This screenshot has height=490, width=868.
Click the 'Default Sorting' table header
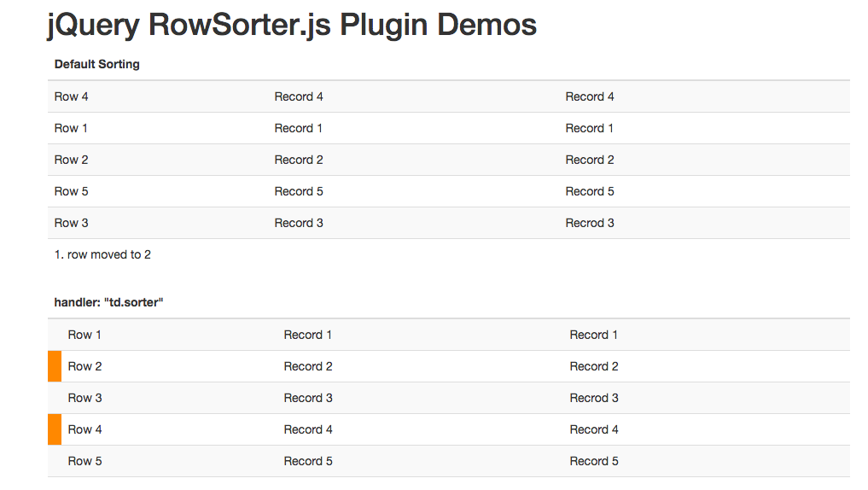click(x=97, y=64)
